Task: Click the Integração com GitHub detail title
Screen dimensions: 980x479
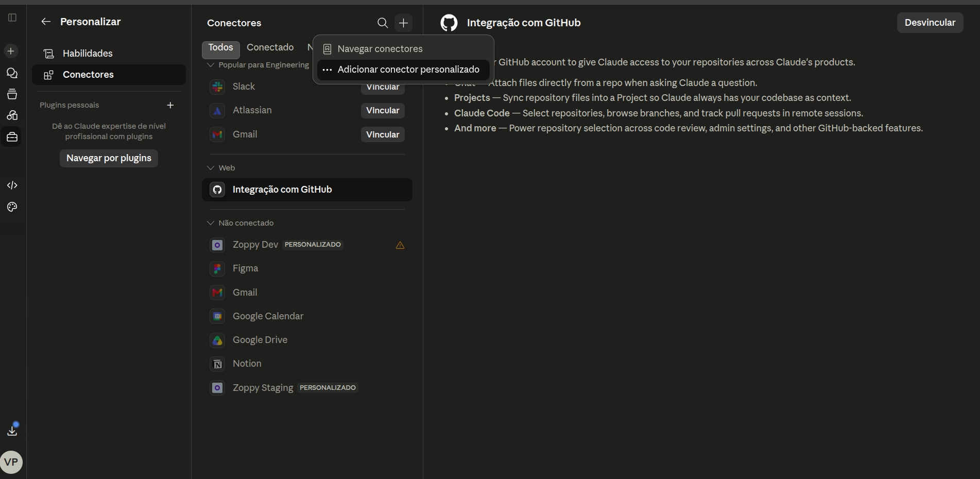Action: 524,23
